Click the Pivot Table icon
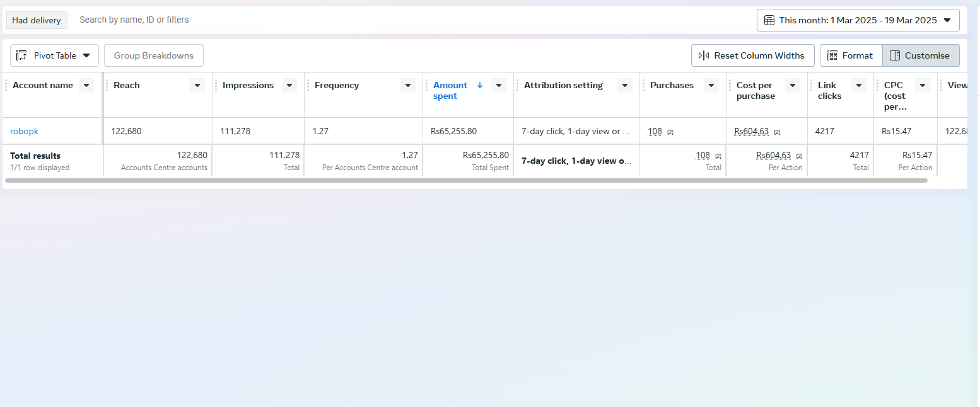Viewport: 980px width, 407px height. click(x=21, y=55)
